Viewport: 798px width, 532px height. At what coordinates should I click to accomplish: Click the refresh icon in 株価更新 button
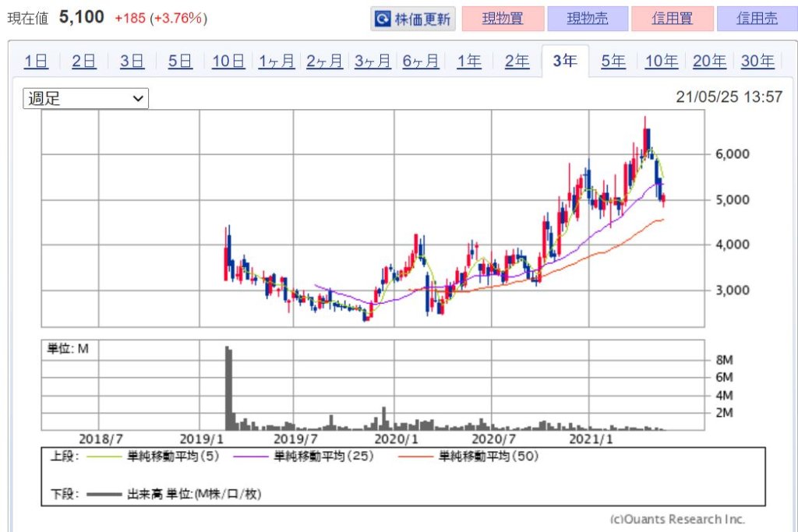click(x=382, y=19)
